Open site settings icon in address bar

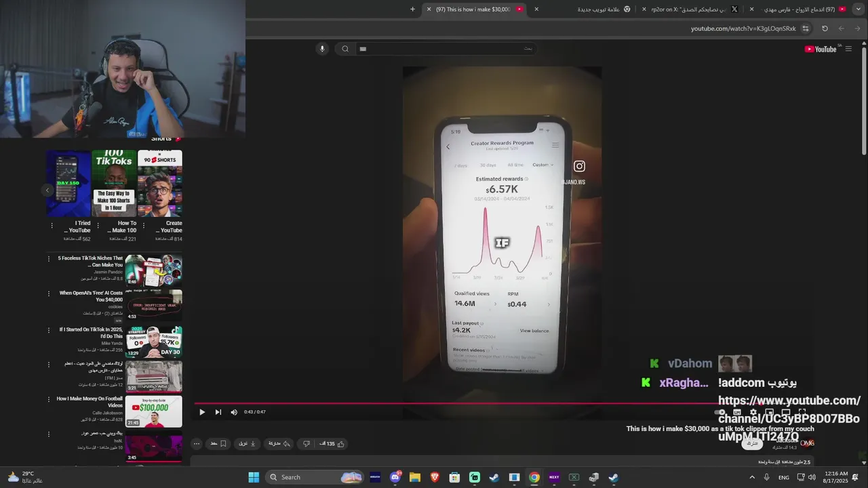point(806,28)
